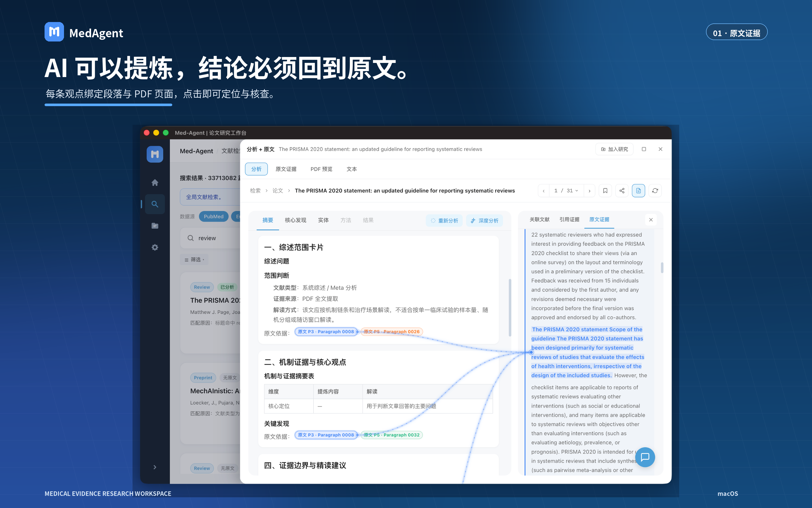Click the Review tag on PRISMA card
Image resolution: width=812 pixels, height=508 pixels.
(x=202, y=287)
